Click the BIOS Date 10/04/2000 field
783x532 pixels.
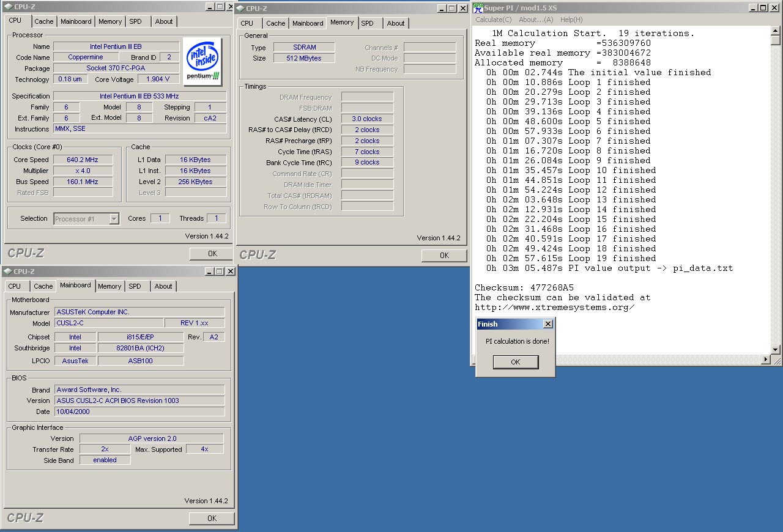pyautogui.click(x=139, y=412)
